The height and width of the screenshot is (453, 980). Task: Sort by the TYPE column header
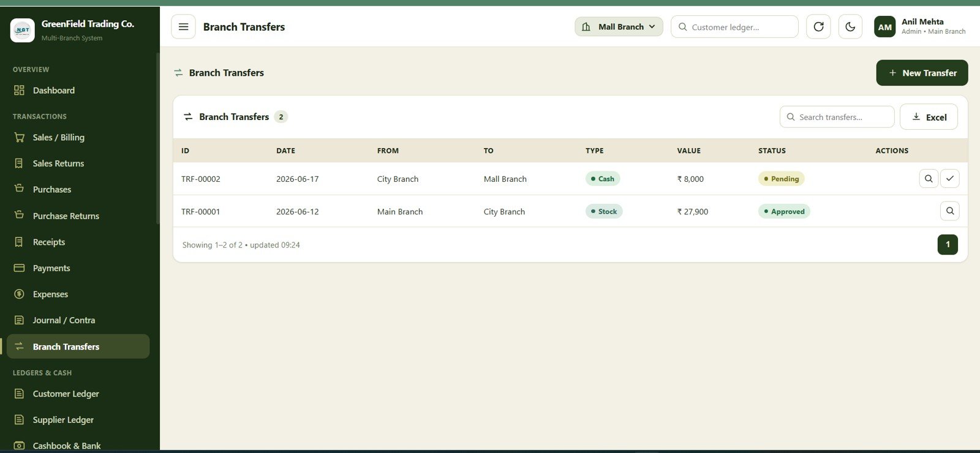click(x=594, y=151)
